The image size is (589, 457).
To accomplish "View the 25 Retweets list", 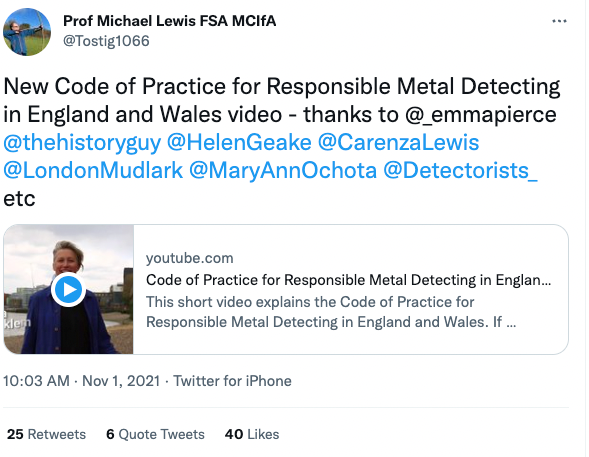I will coord(46,434).
